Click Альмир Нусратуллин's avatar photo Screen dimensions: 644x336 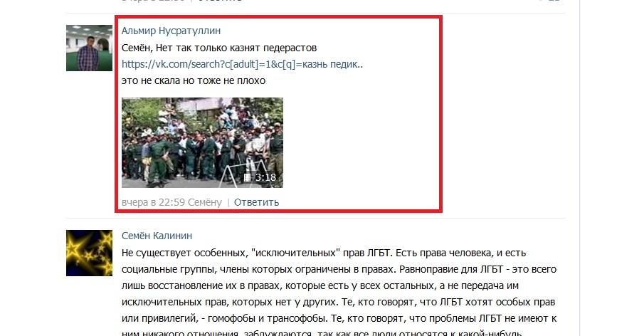(x=89, y=48)
